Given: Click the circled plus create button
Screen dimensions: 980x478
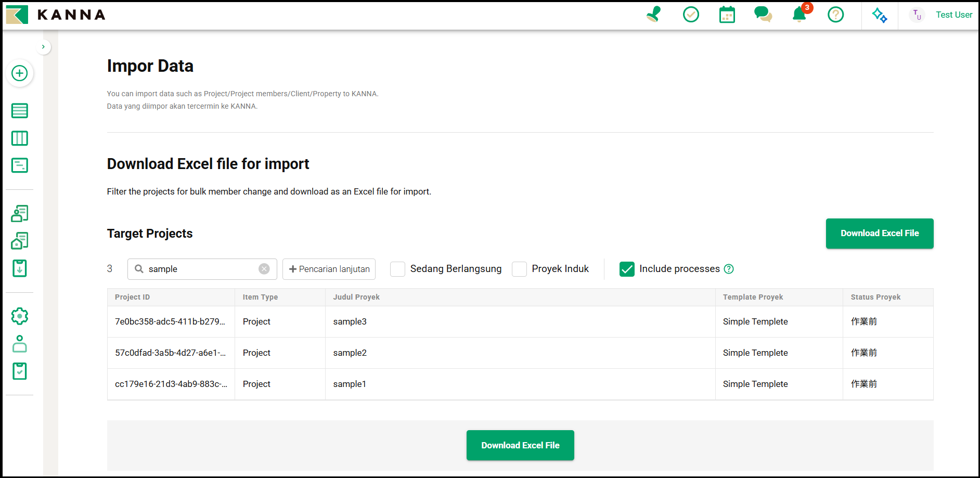Looking at the screenshot, I should [x=20, y=73].
